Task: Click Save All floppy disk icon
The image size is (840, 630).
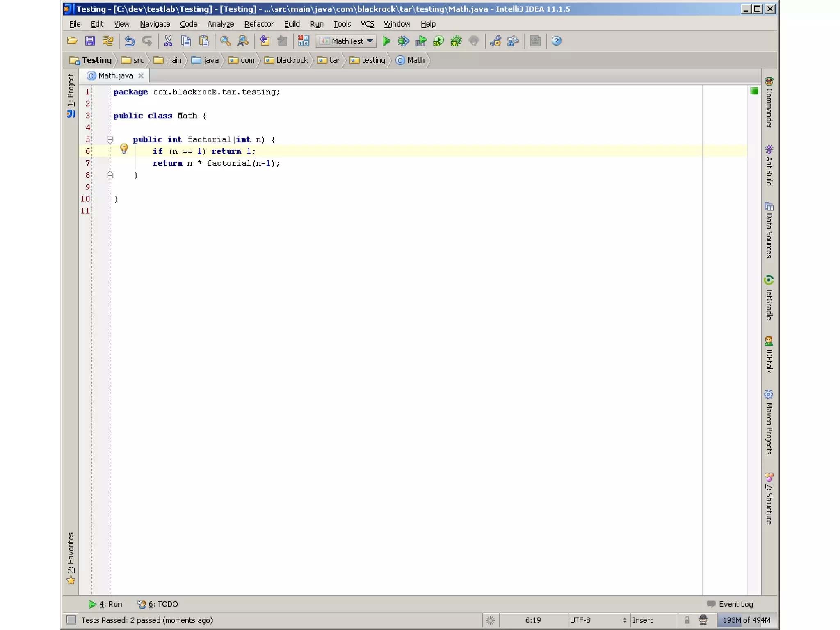Action: point(90,41)
